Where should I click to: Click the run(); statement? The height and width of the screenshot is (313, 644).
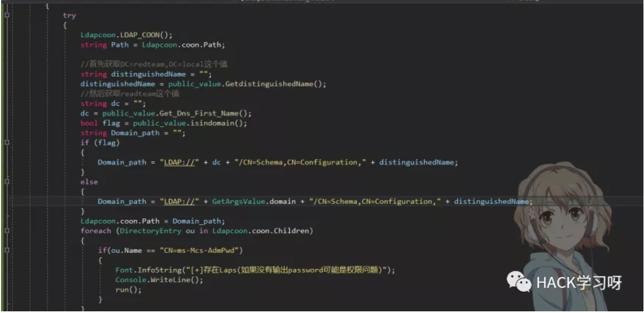click(128, 290)
